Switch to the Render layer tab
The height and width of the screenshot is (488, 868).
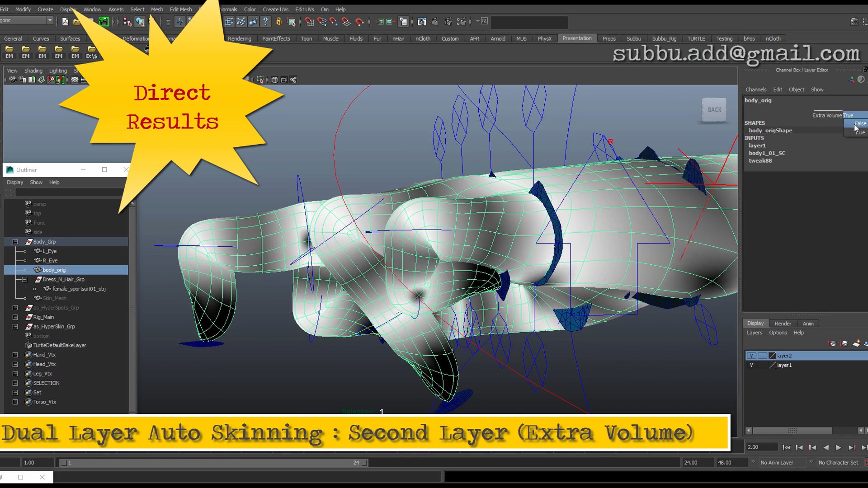tap(783, 324)
